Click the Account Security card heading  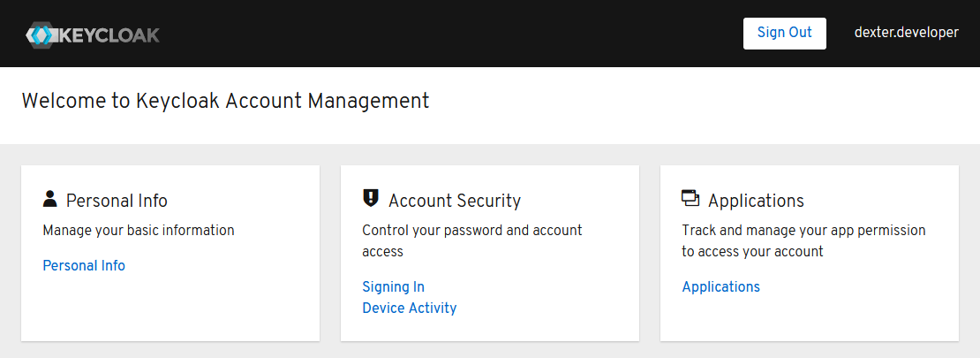[x=454, y=201]
